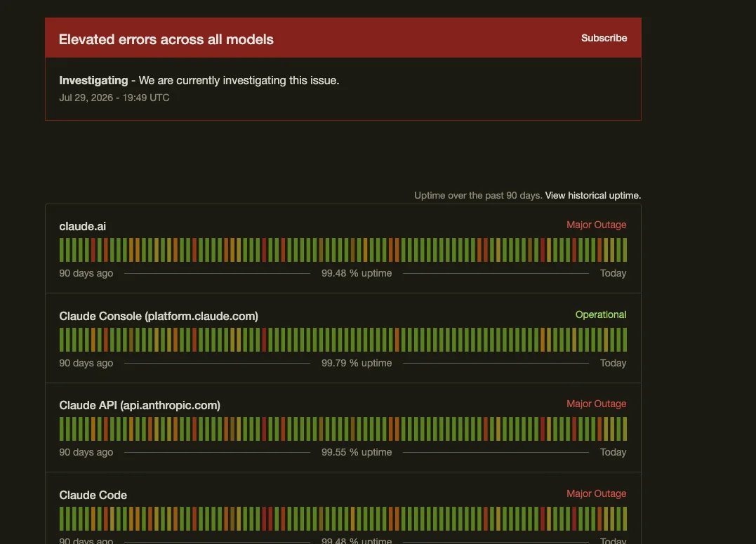This screenshot has width=756, height=544.
Task: Click Claude Console Operational status label
Action: 601,314
